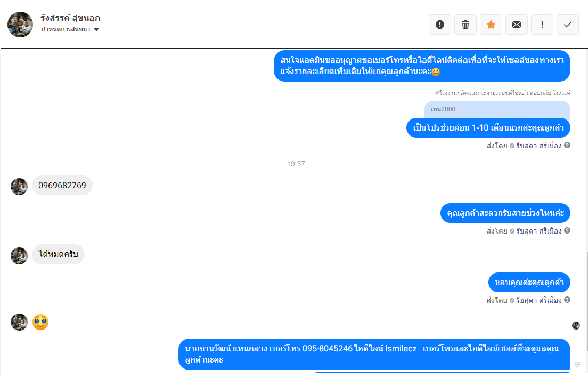
Task: Click the กำหนดการสนทนา label text
Action: coord(66,29)
